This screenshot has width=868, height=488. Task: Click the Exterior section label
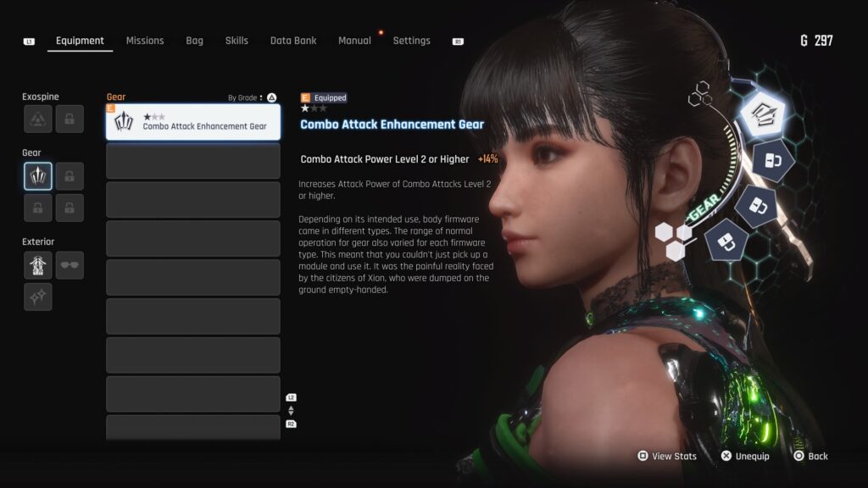[x=38, y=241]
